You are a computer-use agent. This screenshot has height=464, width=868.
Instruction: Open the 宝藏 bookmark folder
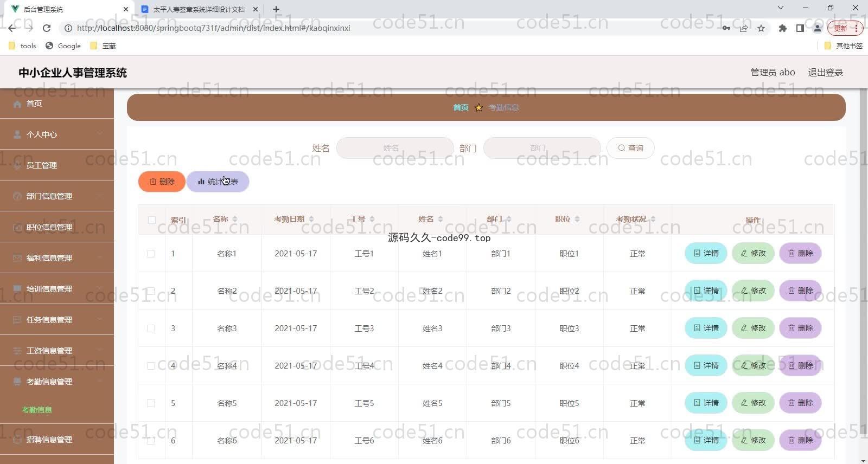pos(103,46)
